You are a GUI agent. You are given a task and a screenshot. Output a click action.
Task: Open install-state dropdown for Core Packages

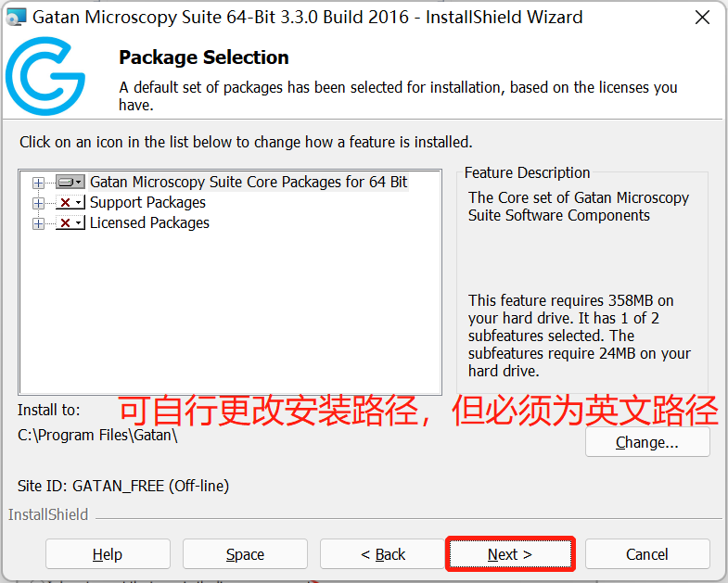[x=70, y=182]
